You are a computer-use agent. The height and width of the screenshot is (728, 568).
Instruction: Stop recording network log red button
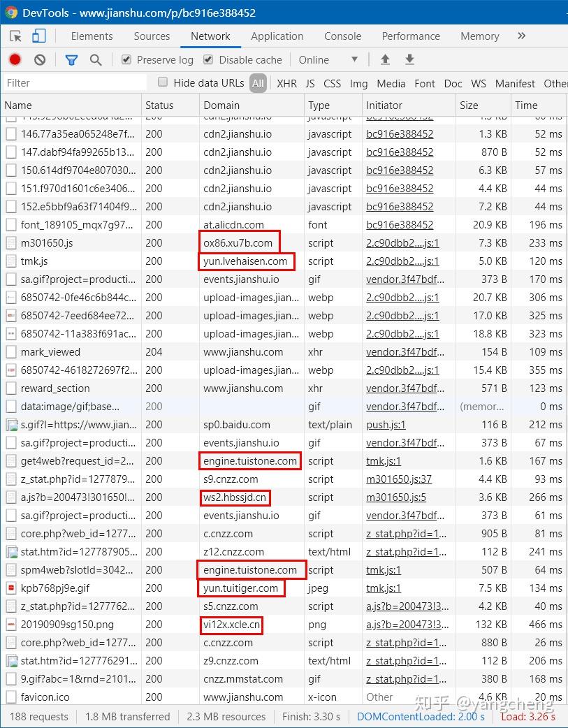pos(15,59)
